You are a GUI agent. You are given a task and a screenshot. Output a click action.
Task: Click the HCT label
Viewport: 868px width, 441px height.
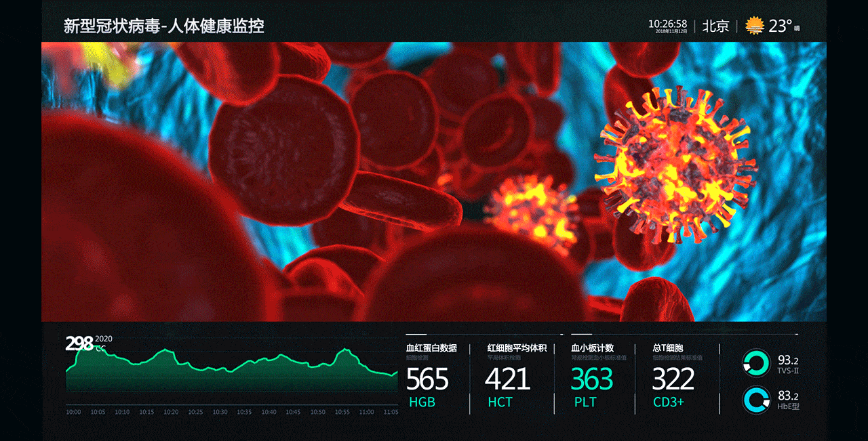[500, 402]
